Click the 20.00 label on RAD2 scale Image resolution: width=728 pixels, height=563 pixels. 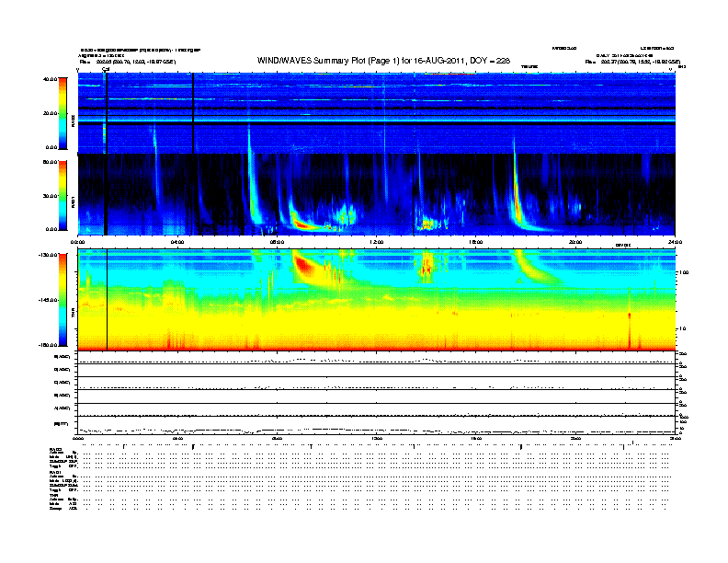(x=50, y=113)
